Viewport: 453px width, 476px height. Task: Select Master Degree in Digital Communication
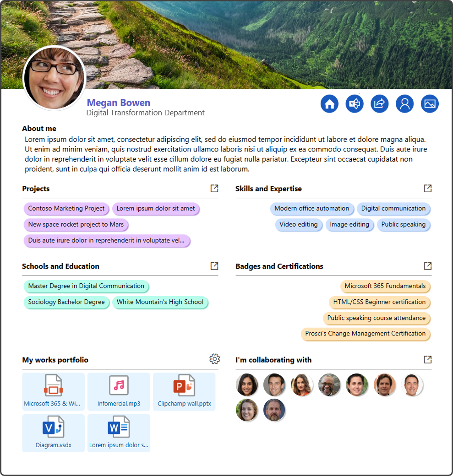click(86, 286)
